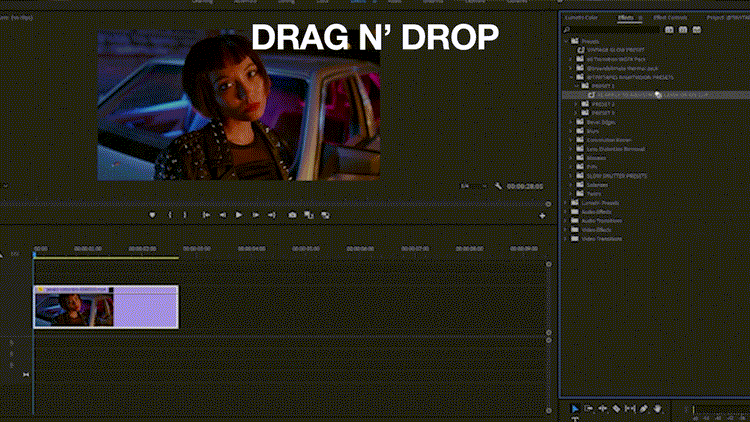
Task: Click the clip thumbnail in the timeline
Action: 74,310
